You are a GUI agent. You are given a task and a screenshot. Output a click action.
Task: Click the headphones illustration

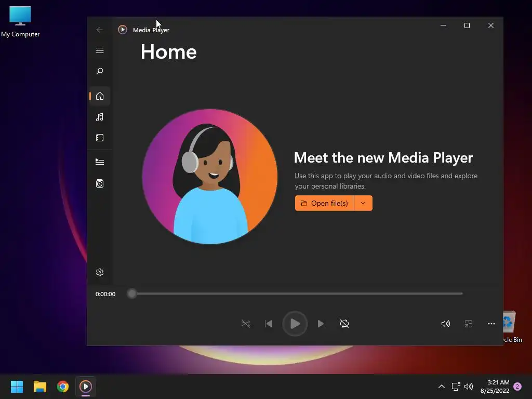(x=210, y=177)
